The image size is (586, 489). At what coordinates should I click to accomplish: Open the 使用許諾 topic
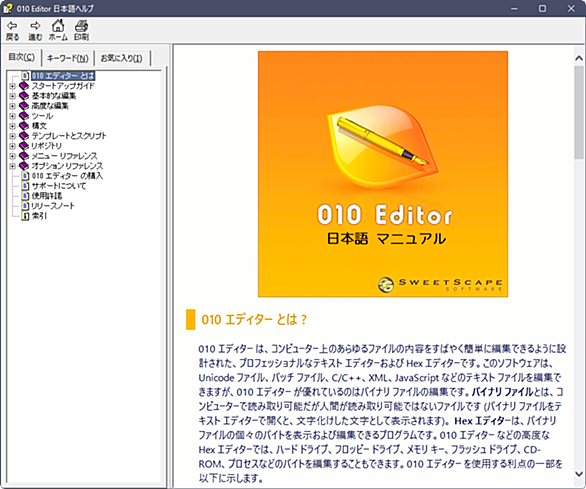tap(47, 196)
